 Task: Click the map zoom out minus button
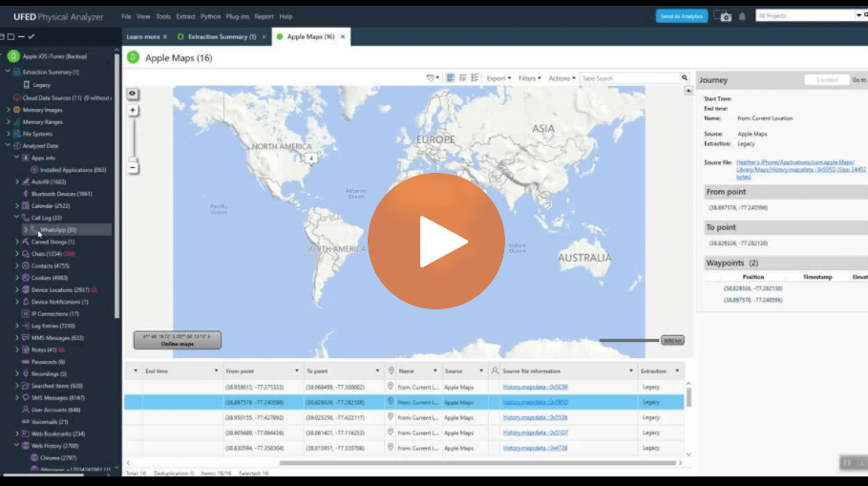coord(133,167)
